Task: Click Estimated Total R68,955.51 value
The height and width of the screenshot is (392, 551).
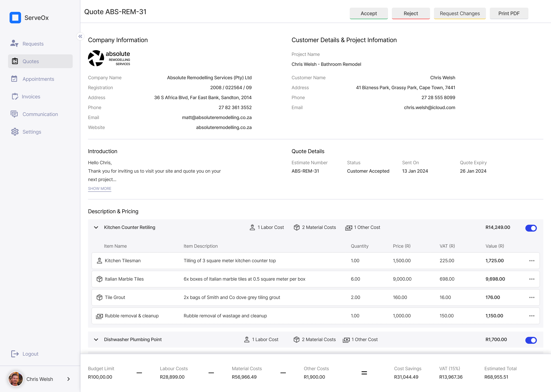Action: click(x=496, y=377)
